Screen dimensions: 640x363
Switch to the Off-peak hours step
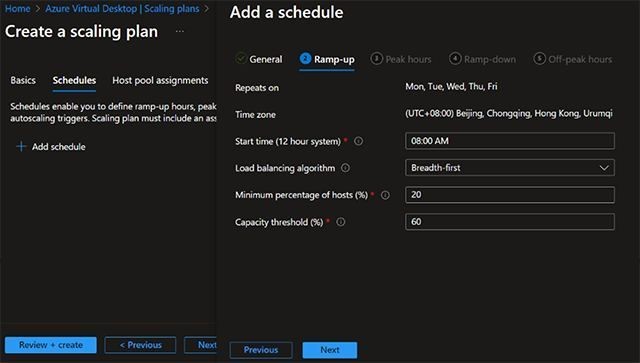click(x=573, y=59)
